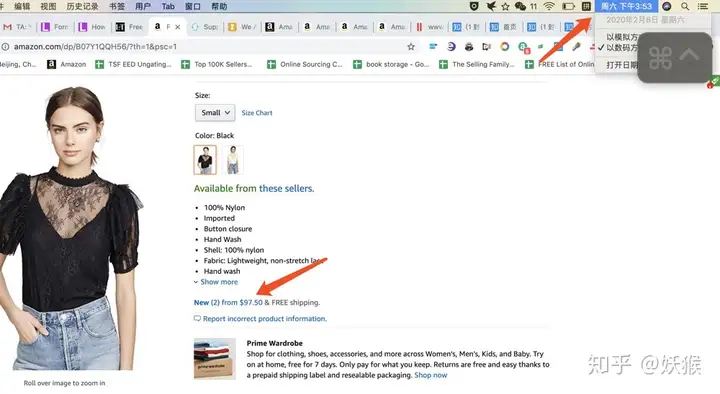
Task: Click the these sellers link
Action: tap(287, 188)
